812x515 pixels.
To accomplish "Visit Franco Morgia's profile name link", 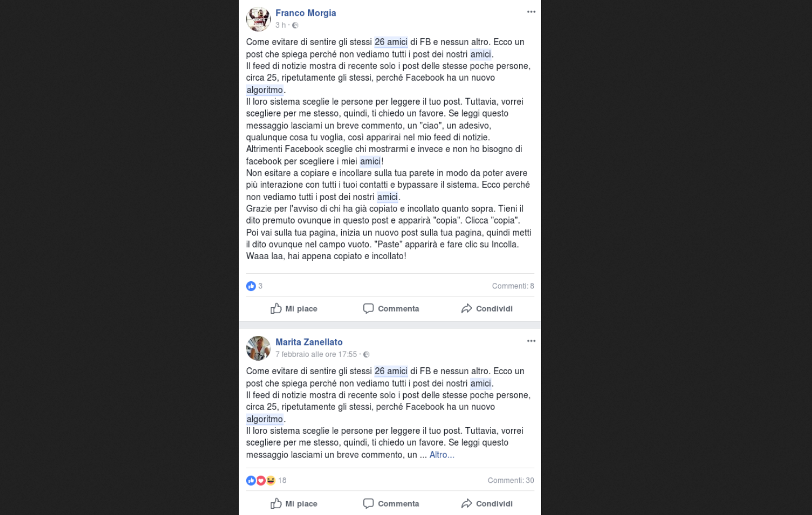I will click(306, 13).
